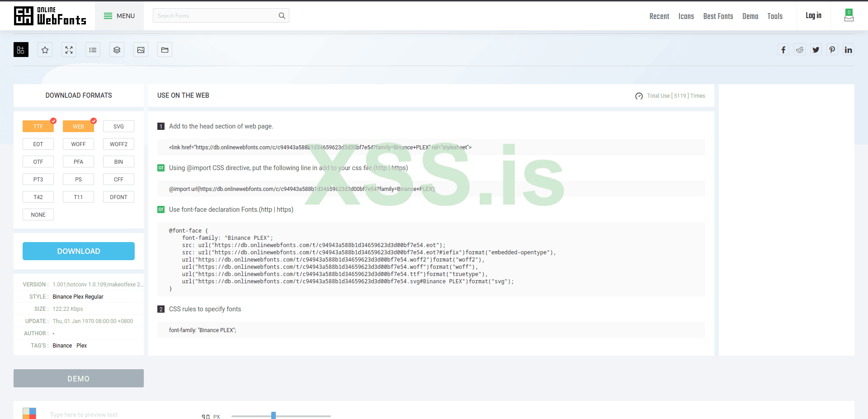This screenshot has height=419, width=868.
Task: Share on Pinterest
Action: click(x=832, y=50)
